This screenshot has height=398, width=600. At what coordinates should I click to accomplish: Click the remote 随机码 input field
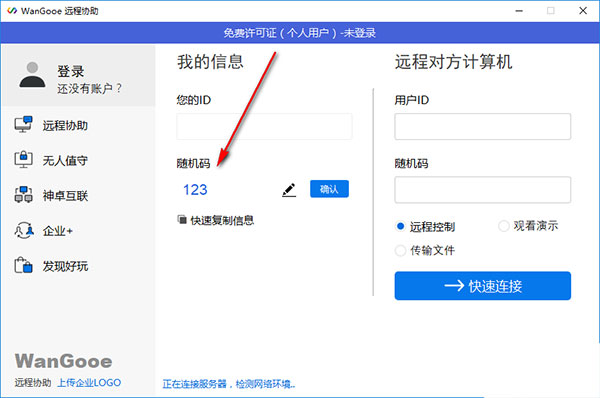click(x=483, y=190)
